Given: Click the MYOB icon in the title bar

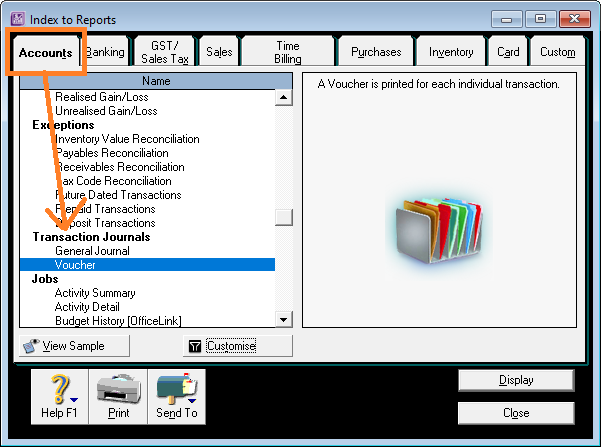Looking at the screenshot, I should (18, 18).
